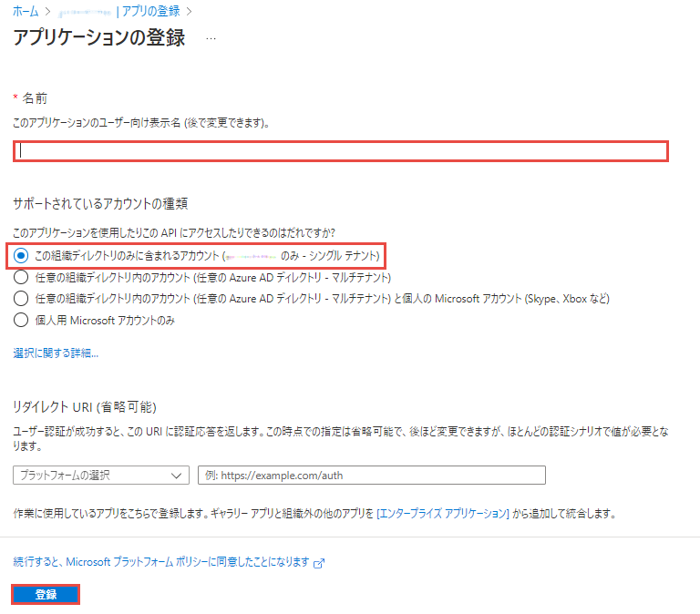
Task: Open the プラットフォームの選択 dropdown
Action: [x=101, y=475]
